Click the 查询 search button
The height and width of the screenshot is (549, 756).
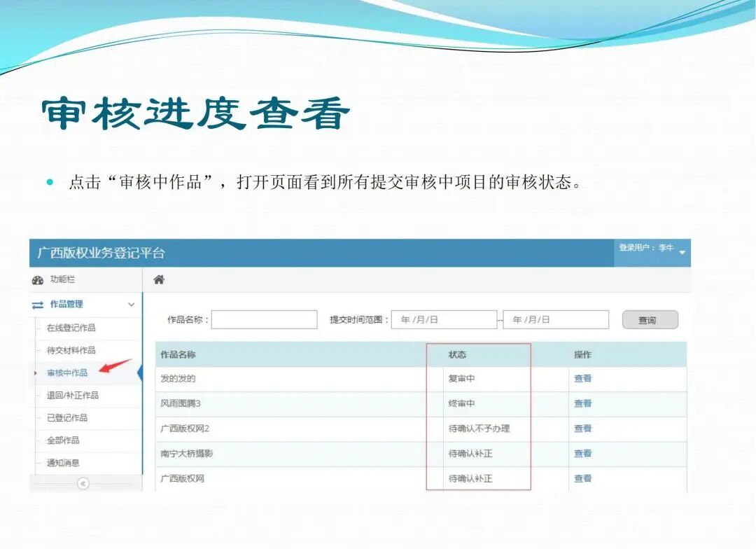(649, 319)
